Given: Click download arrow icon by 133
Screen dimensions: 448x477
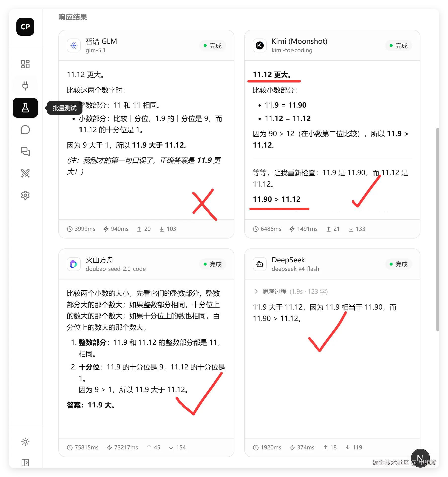Looking at the screenshot, I should [351, 229].
